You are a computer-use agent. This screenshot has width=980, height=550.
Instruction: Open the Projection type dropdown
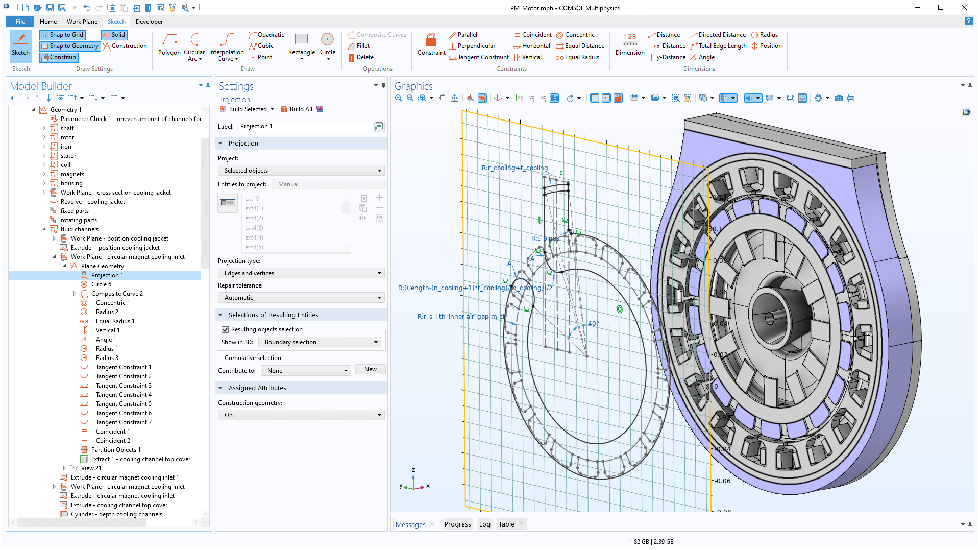click(x=301, y=273)
